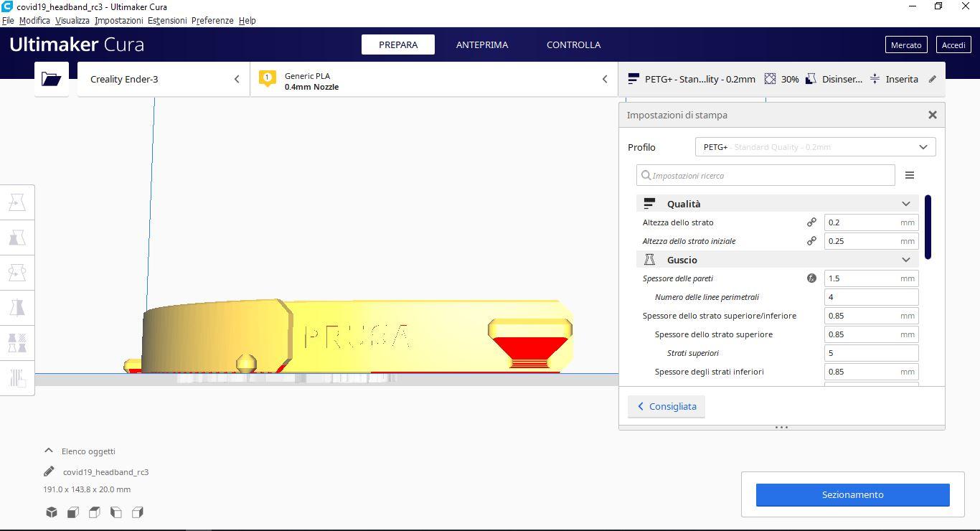Switch to the CONTROLLA stage tab
The image size is (980, 531).
(x=574, y=44)
